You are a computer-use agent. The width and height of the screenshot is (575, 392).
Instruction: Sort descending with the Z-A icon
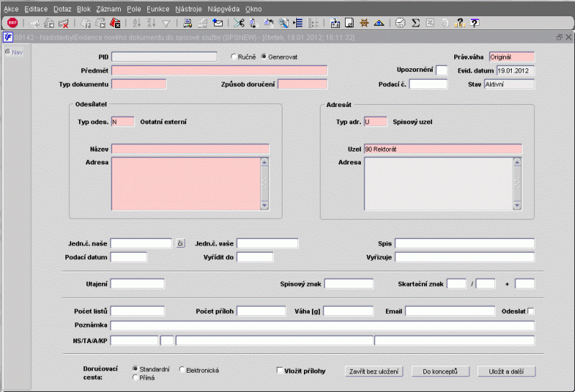pos(151,23)
